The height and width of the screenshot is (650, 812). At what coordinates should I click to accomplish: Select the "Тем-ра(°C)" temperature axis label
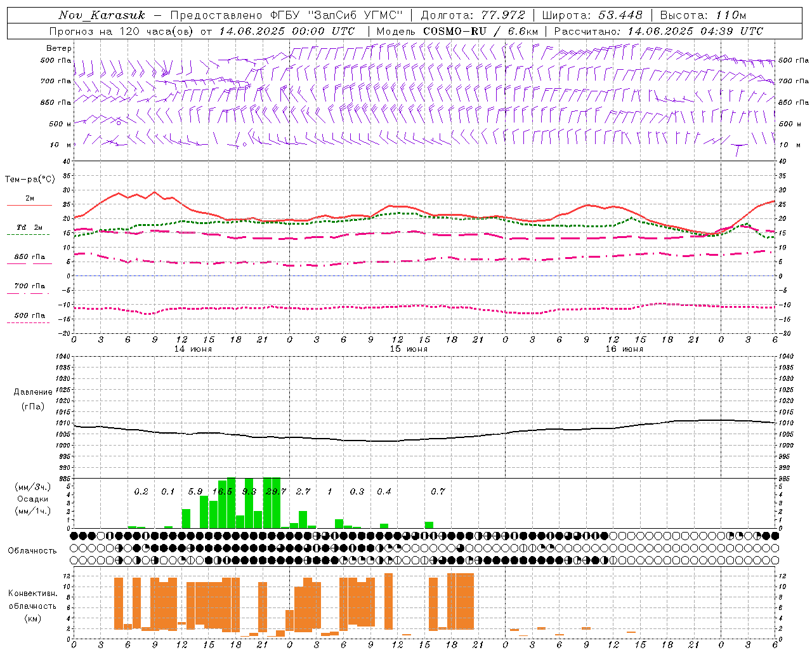pyautogui.click(x=30, y=180)
